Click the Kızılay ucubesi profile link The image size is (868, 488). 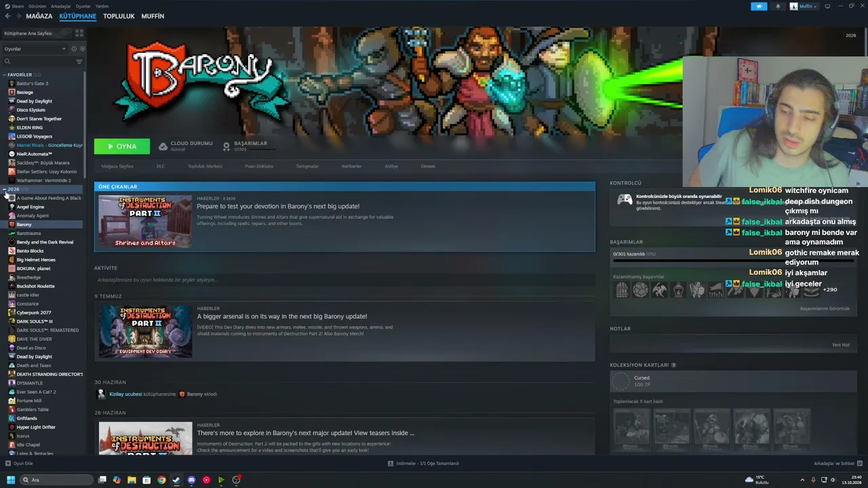(125, 394)
